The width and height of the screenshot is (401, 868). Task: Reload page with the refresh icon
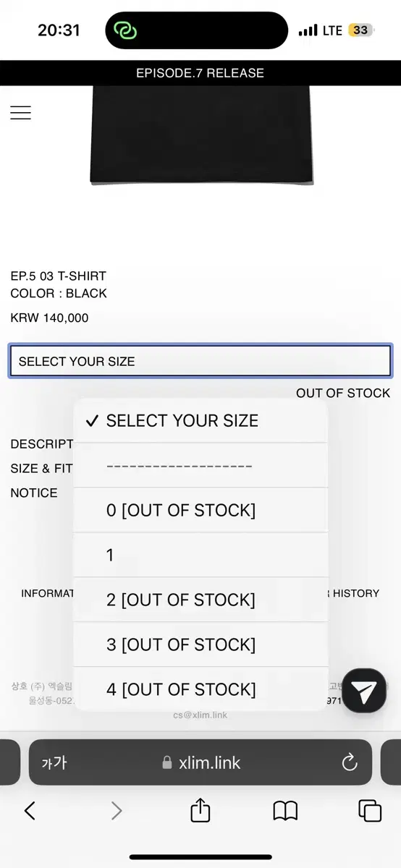(x=350, y=762)
